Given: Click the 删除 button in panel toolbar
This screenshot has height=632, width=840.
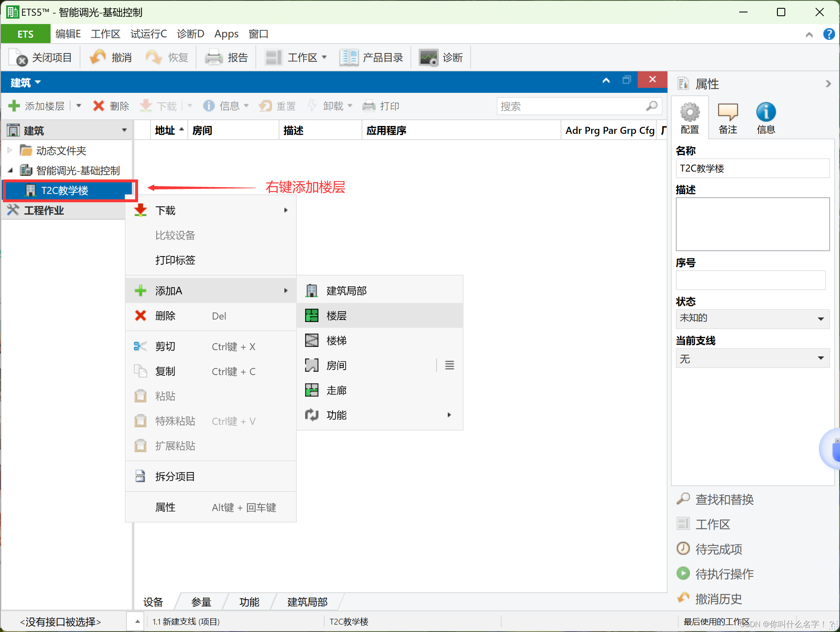Looking at the screenshot, I should coord(111,106).
